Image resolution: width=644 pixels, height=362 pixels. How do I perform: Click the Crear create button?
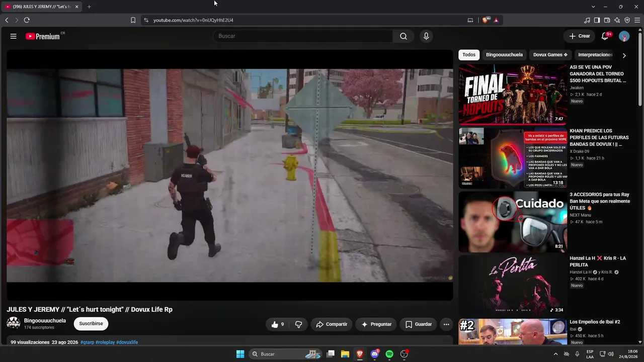(x=580, y=36)
